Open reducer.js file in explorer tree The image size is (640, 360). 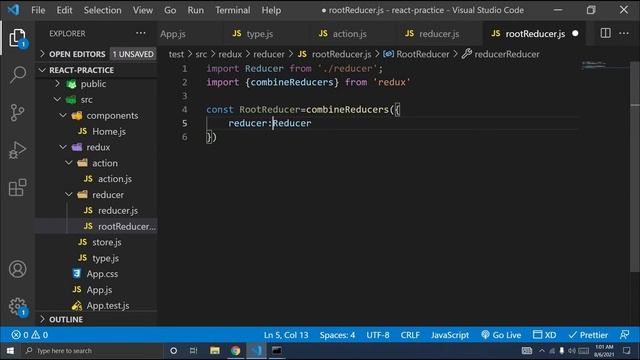(118, 211)
